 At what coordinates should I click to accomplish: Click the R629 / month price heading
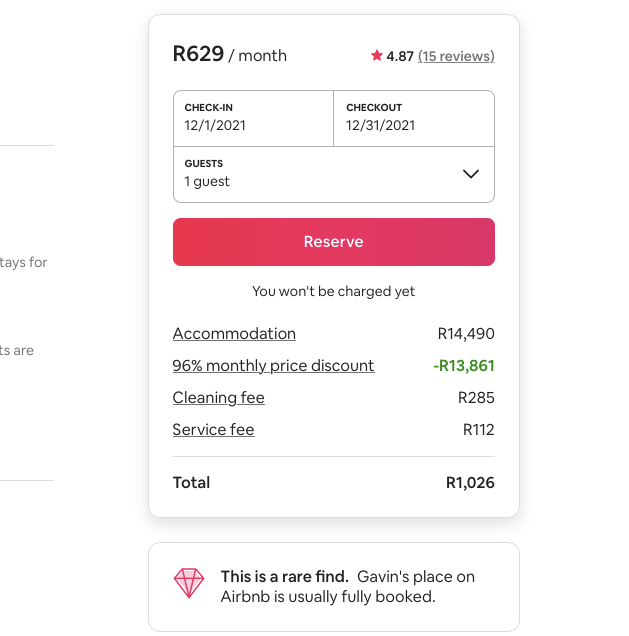pos(230,55)
